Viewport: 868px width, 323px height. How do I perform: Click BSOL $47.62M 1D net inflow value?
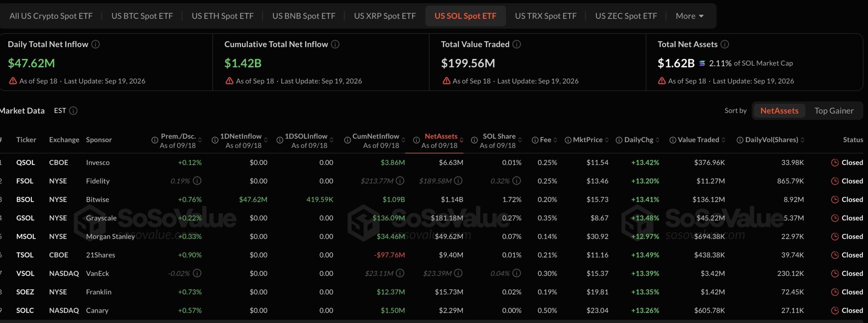click(253, 199)
